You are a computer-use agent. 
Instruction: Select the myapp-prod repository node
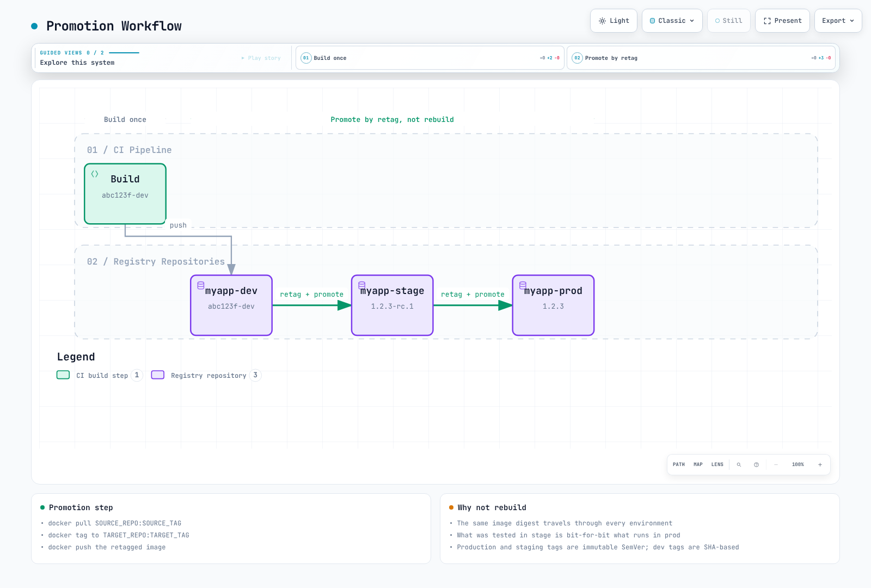(x=553, y=305)
